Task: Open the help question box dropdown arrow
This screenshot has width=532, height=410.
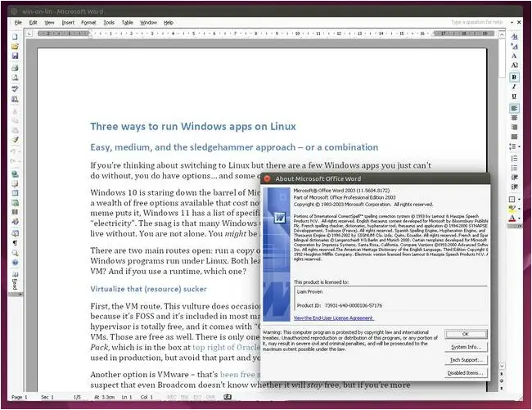Action: point(512,22)
